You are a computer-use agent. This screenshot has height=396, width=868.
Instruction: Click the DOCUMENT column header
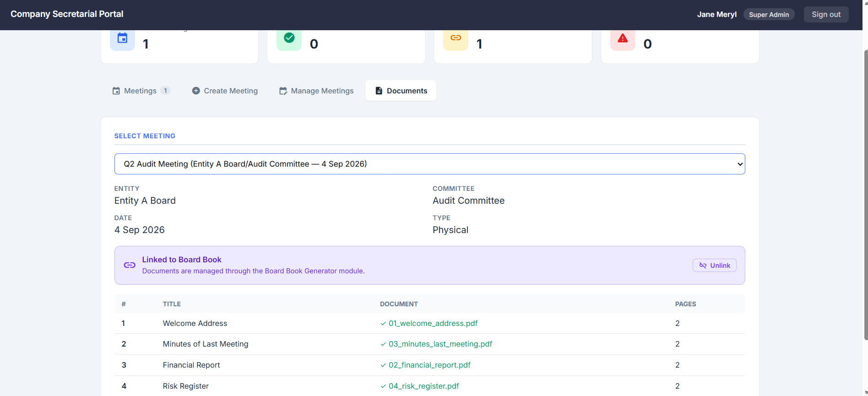tap(399, 304)
